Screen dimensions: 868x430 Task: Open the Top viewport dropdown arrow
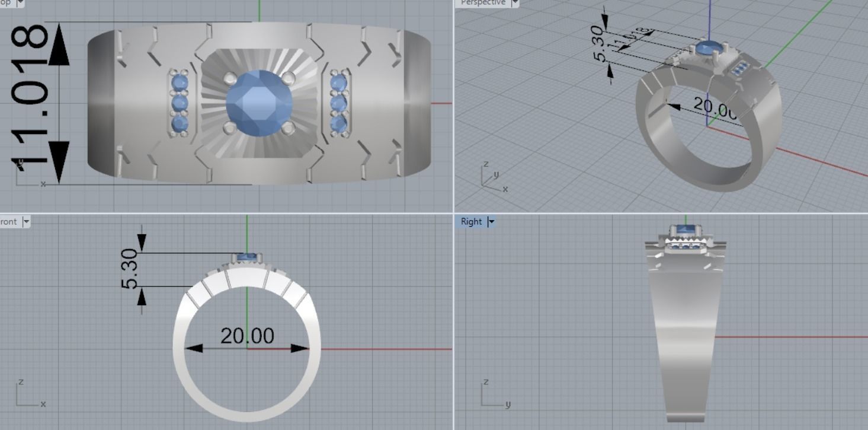click(x=21, y=2)
